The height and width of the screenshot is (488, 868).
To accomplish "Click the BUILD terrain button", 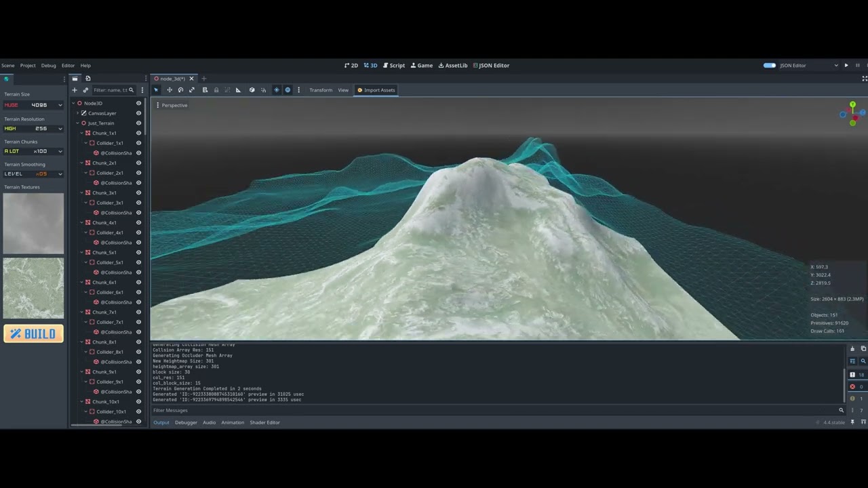I will tap(33, 333).
